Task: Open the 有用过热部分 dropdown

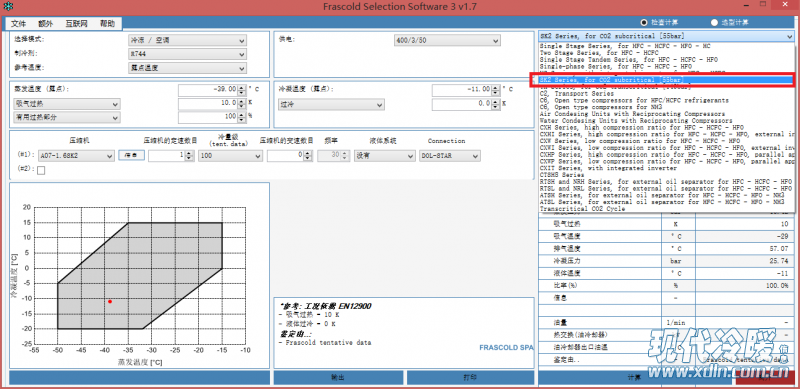Action: (x=67, y=117)
